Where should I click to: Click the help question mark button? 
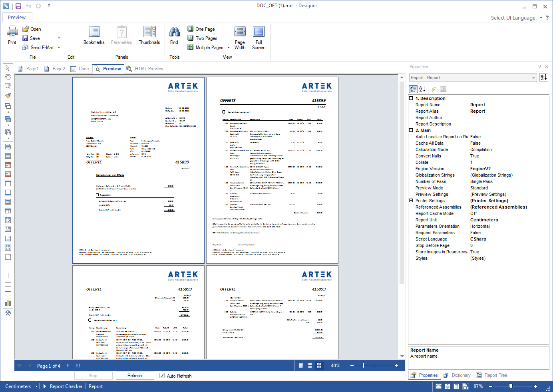(x=547, y=18)
